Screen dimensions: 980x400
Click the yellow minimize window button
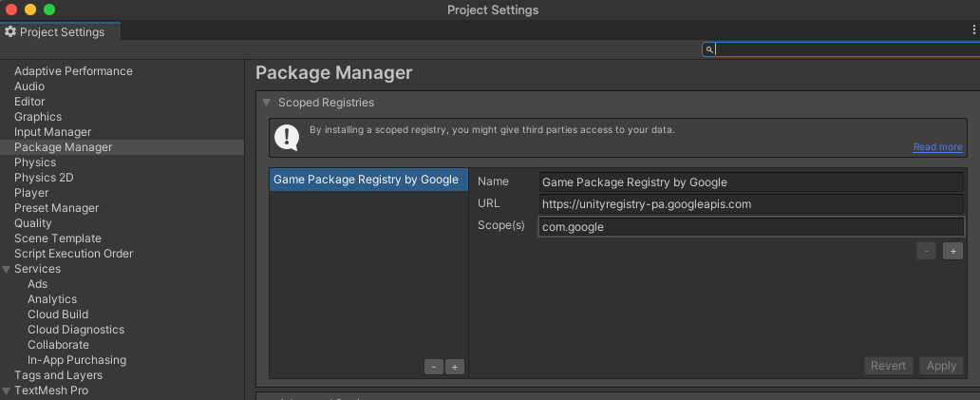30,10
